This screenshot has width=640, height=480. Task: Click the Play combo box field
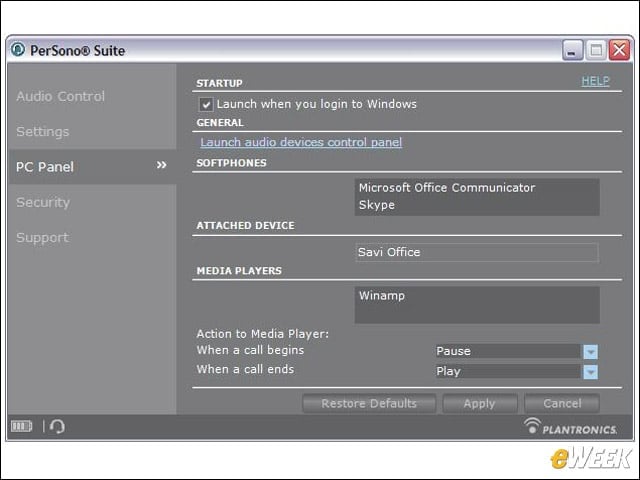[x=509, y=371]
